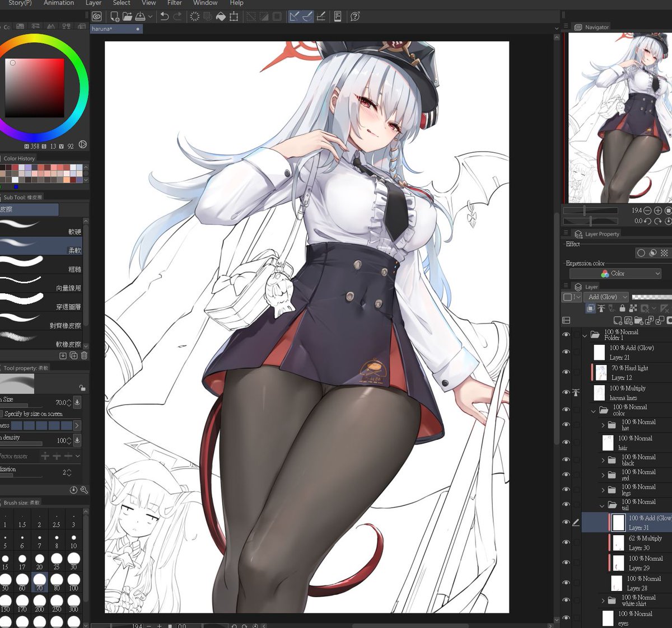Create a new layer folder
Image resolution: width=672 pixels, height=628 pixels.
[639, 320]
